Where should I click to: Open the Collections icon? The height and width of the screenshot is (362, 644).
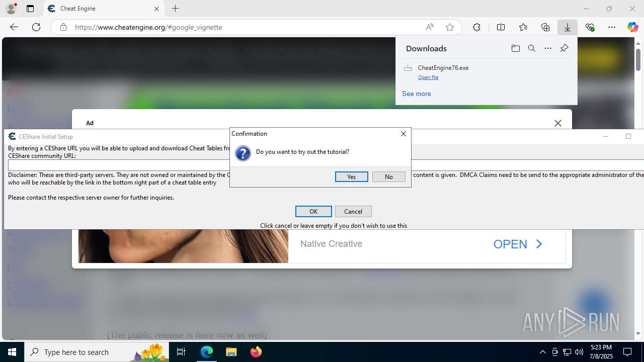click(x=545, y=27)
